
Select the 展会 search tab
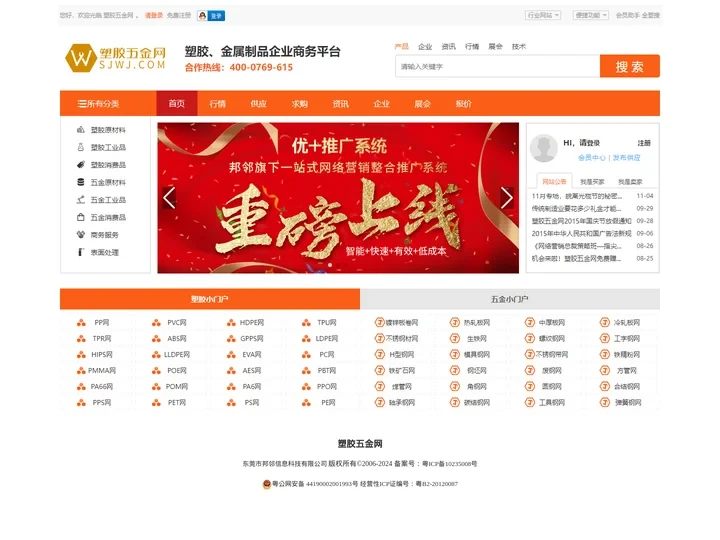[495, 46]
